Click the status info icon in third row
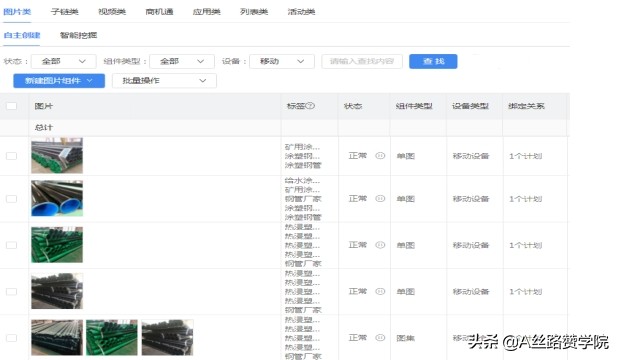Screen dimensions: 619x360 (x=380, y=245)
